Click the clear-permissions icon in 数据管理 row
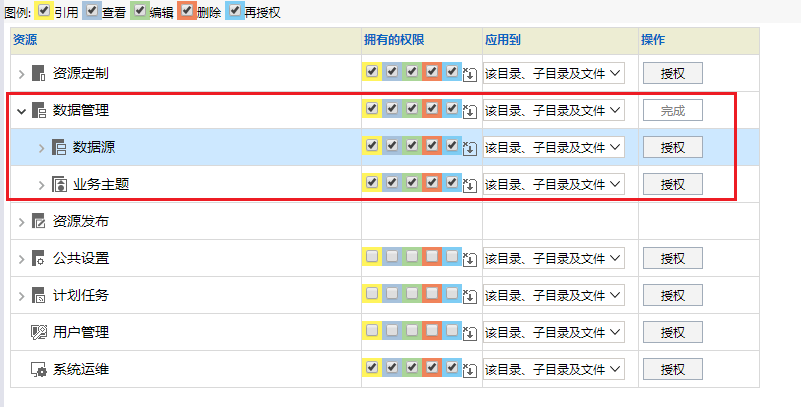Screen dimensions: 801x407 point(470,111)
